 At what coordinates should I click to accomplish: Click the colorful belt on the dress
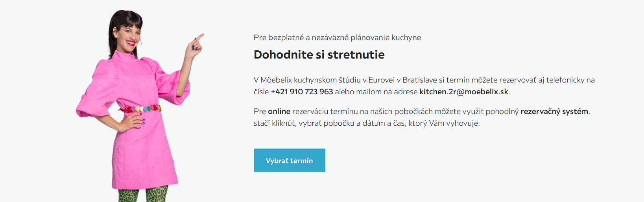point(142,108)
